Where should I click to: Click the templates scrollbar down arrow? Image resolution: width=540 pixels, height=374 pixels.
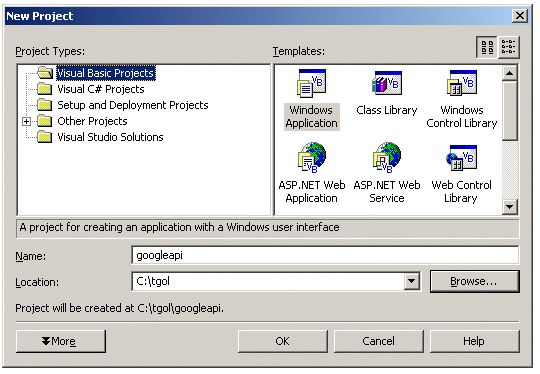click(x=509, y=207)
